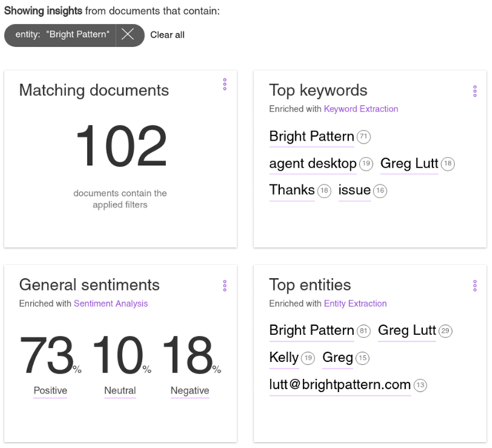Open General sentiments card options menu

(224, 286)
